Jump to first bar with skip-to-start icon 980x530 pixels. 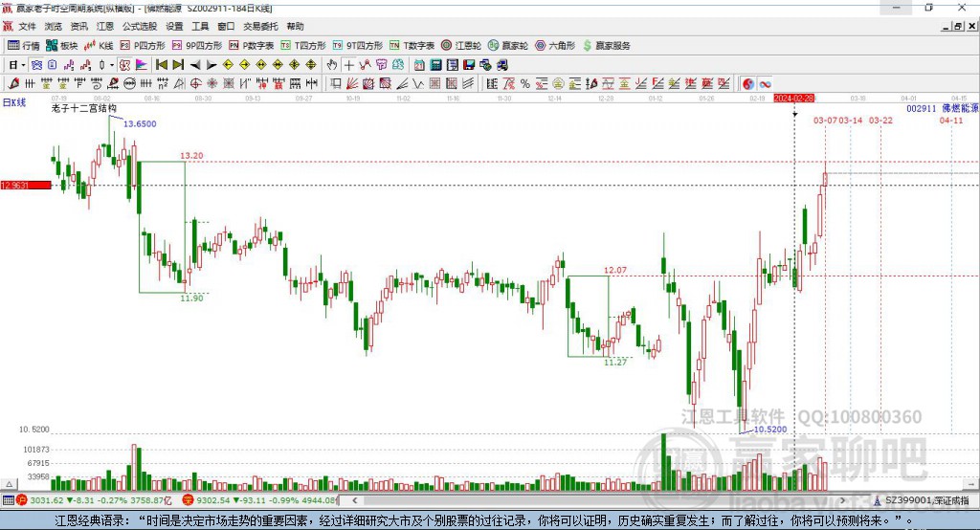click(x=161, y=64)
